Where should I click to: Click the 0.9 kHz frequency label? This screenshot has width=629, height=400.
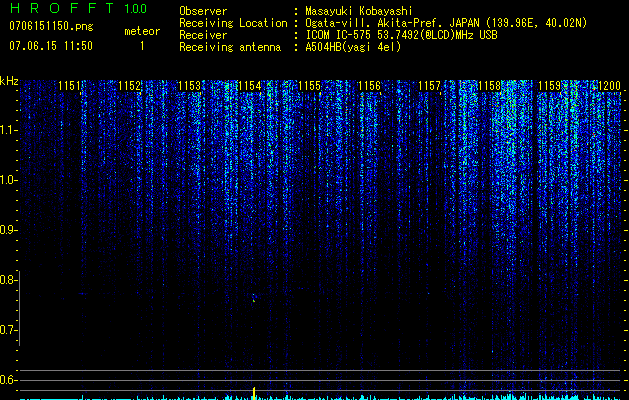pyautogui.click(x=8, y=230)
